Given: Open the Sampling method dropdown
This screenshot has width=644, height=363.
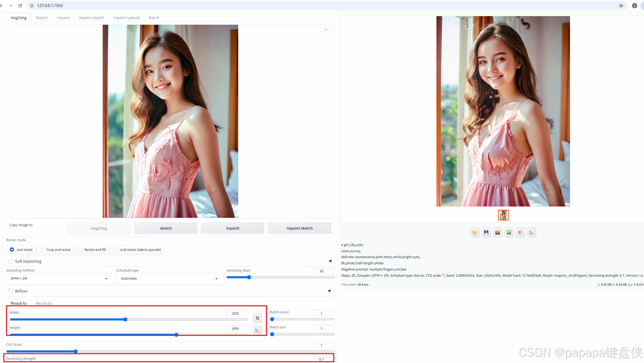Looking at the screenshot, I should tap(60, 279).
